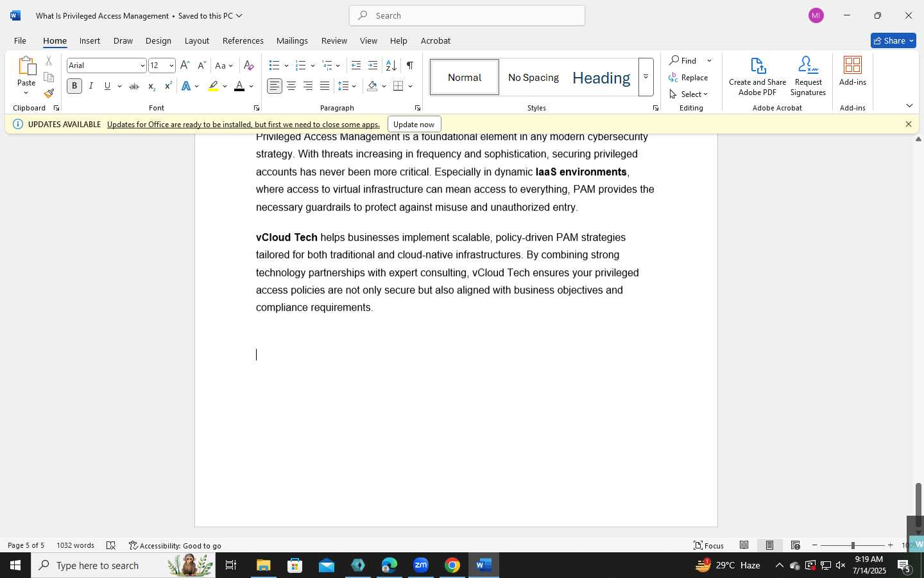
Task: Open Google Chrome from the taskbar
Action: [452, 565]
